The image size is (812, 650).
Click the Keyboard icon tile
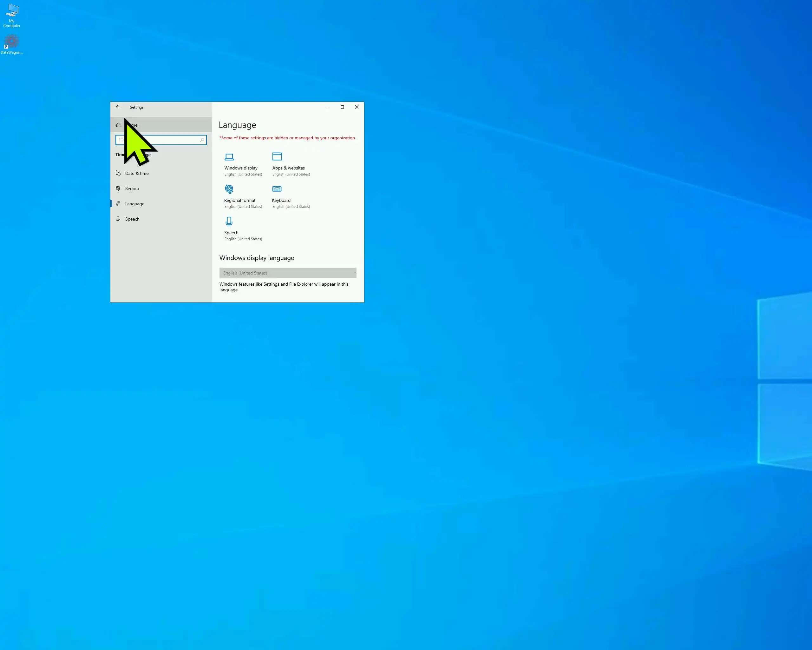point(277,189)
